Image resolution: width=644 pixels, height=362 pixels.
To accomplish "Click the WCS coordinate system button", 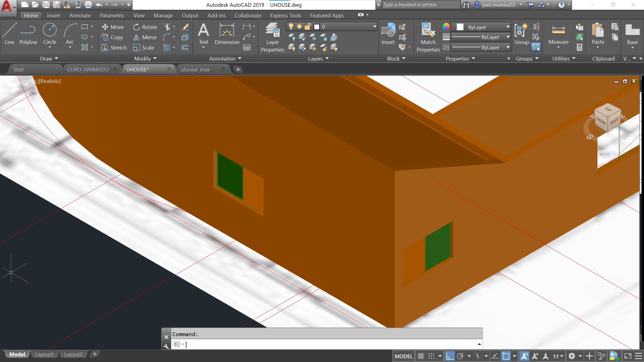I will coord(607,154).
